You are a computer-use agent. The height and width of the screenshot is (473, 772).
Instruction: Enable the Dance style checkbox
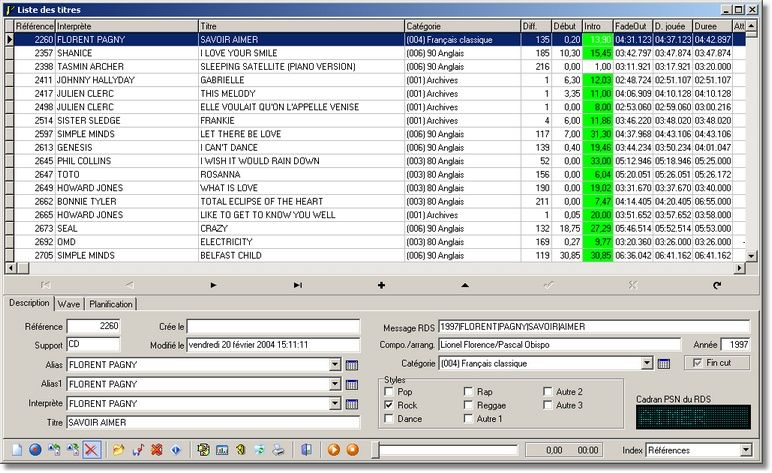click(x=389, y=418)
